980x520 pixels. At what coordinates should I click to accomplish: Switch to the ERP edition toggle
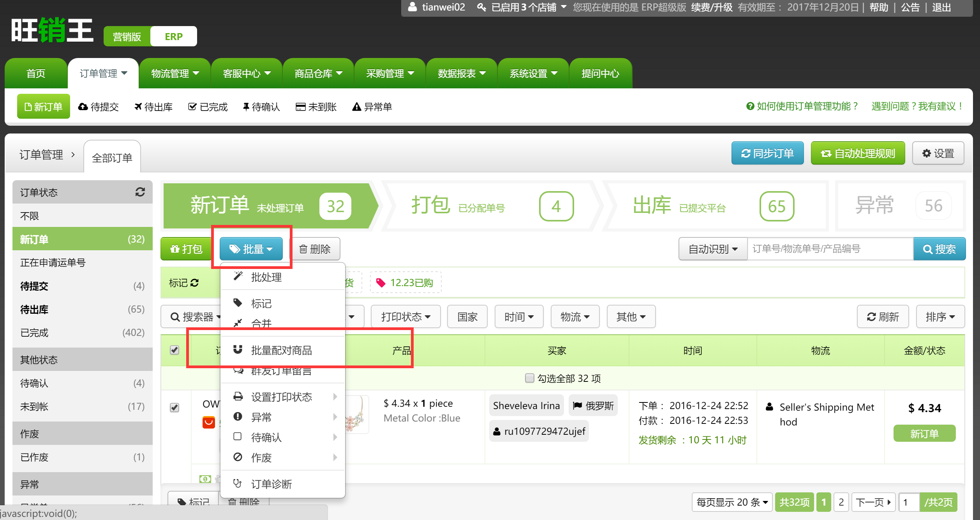[173, 37]
